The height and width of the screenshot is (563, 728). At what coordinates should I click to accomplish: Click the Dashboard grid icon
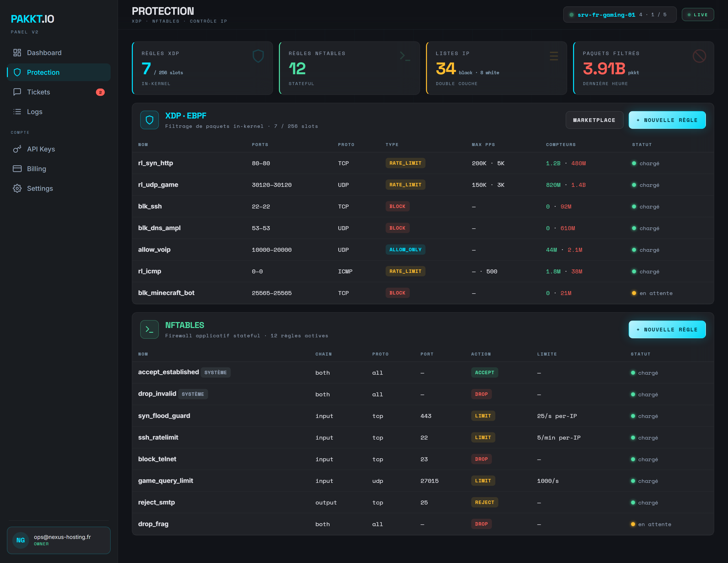(17, 53)
